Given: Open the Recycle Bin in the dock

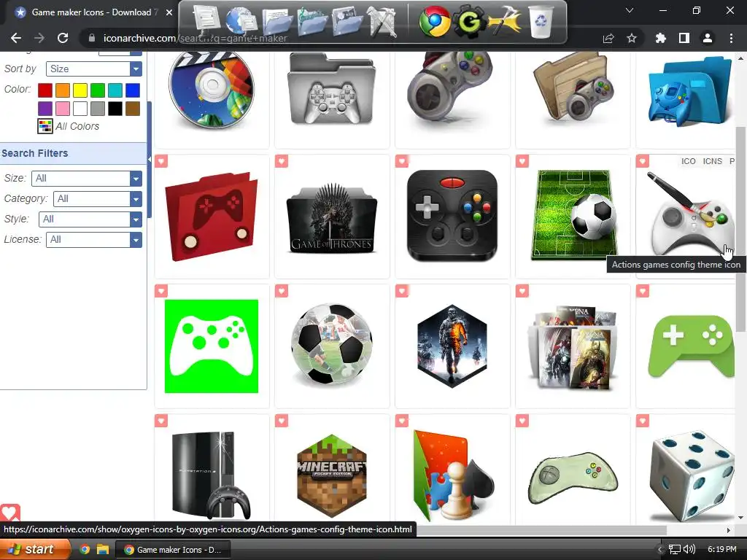Looking at the screenshot, I should point(541,21).
